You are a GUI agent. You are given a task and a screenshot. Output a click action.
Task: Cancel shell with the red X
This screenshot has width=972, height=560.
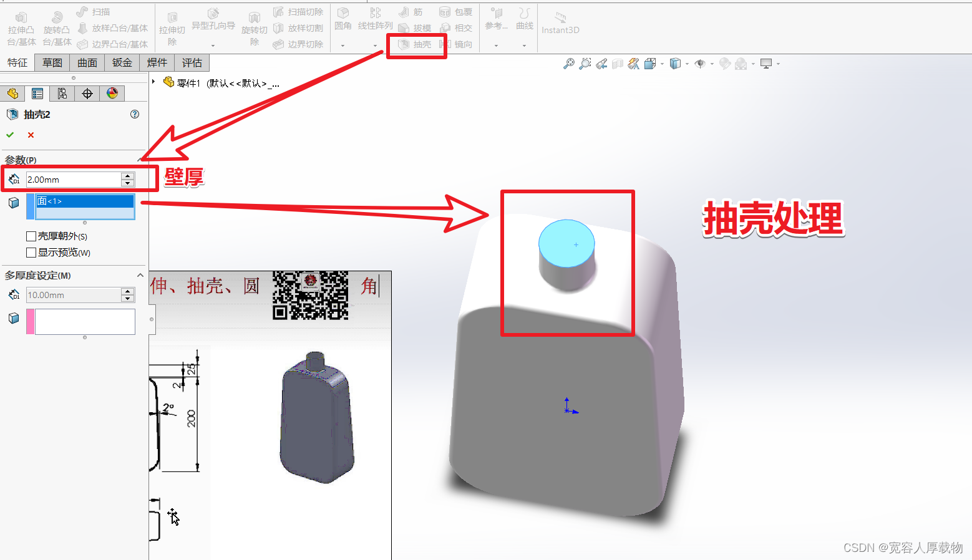31,135
